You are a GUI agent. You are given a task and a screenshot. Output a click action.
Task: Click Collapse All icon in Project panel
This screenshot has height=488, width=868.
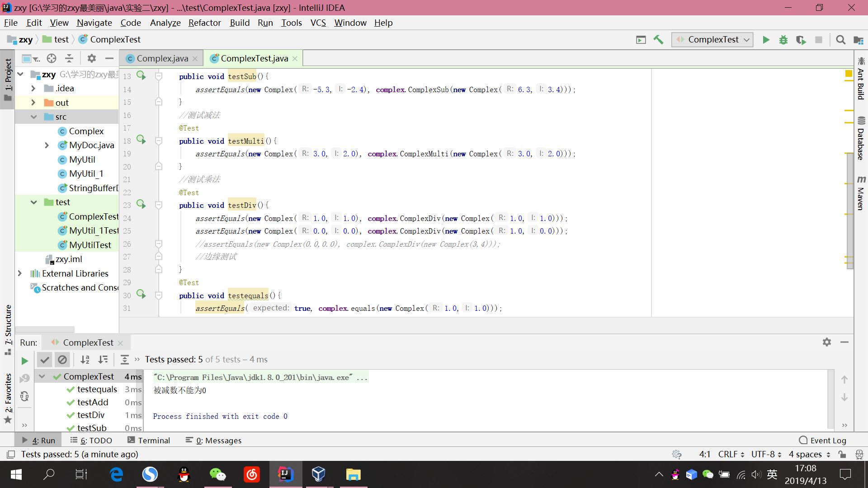click(x=69, y=58)
